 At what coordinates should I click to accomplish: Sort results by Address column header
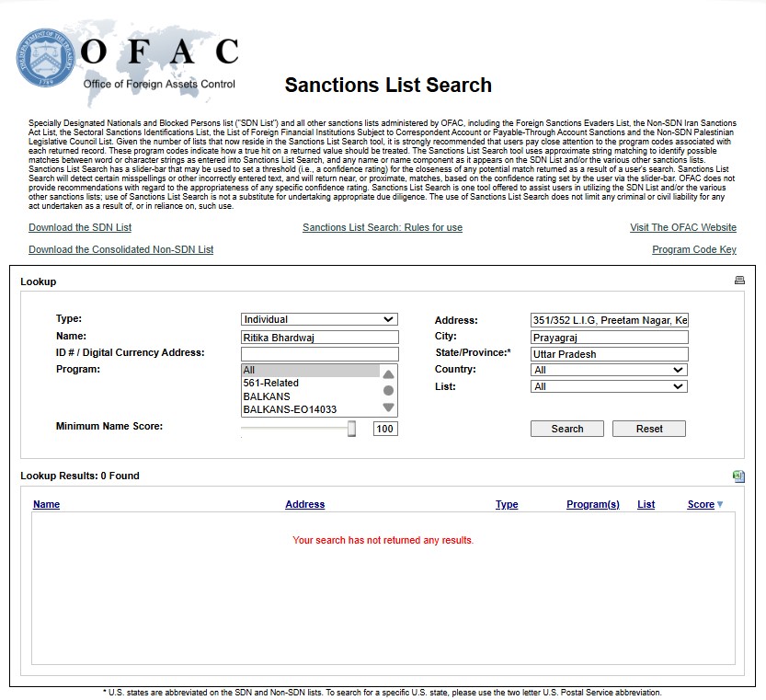[x=304, y=505]
